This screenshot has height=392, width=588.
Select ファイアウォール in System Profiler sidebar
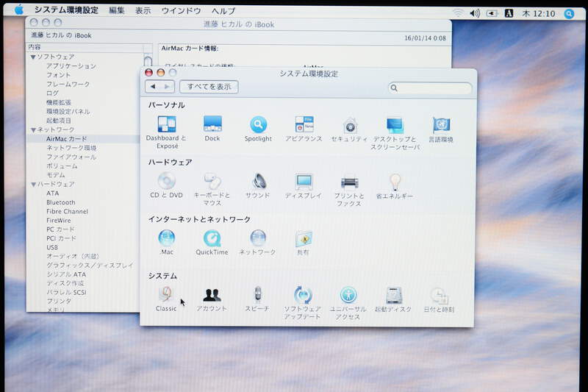(x=71, y=157)
